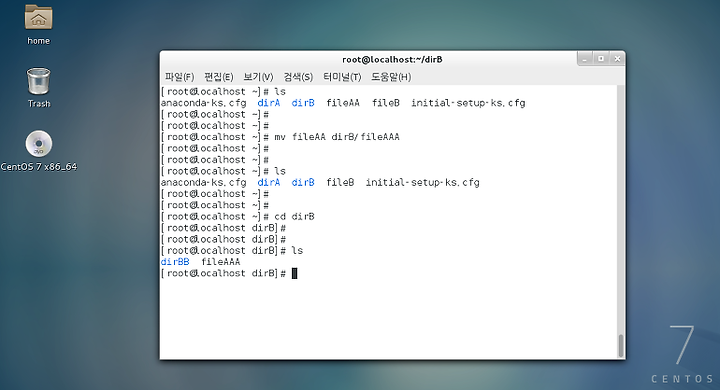Screen dimensions: 720x390
Task: Click fileB in the second ls output
Action: tap(340, 182)
